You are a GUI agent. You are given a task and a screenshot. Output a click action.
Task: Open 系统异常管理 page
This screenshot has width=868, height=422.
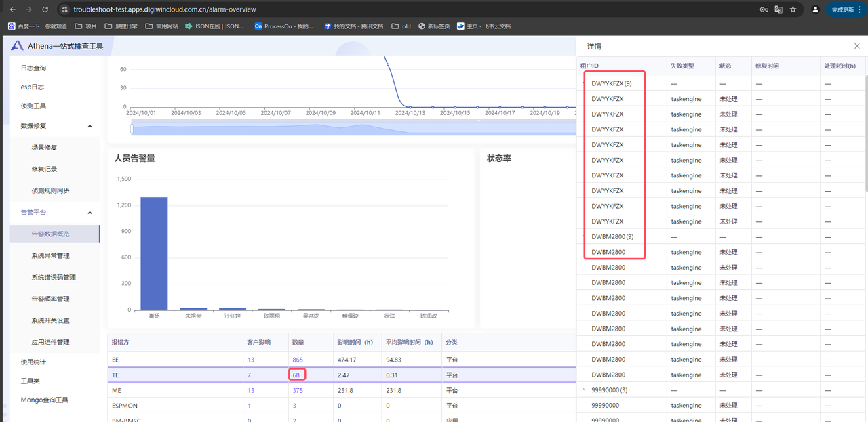(50, 255)
